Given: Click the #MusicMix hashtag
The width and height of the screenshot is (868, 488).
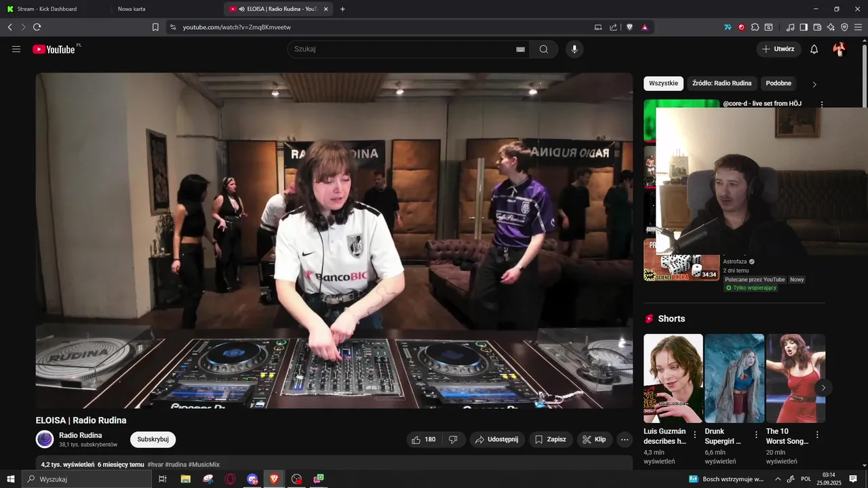Looking at the screenshot, I should click(204, 465).
